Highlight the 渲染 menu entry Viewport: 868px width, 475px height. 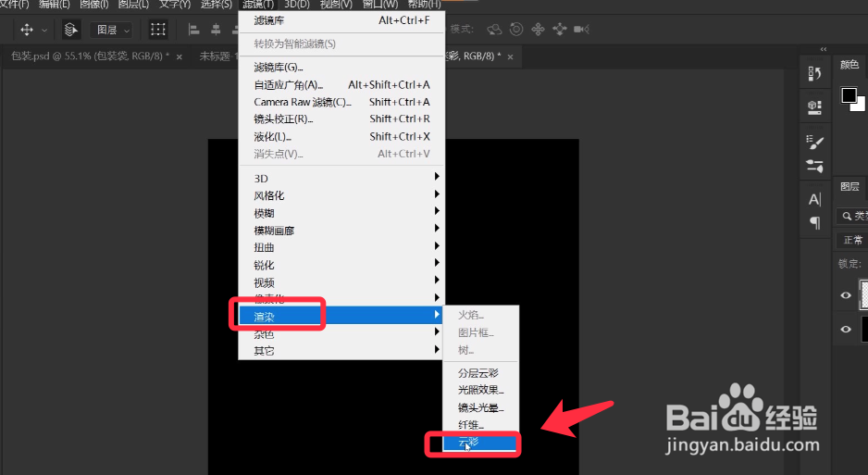pos(341,316)
